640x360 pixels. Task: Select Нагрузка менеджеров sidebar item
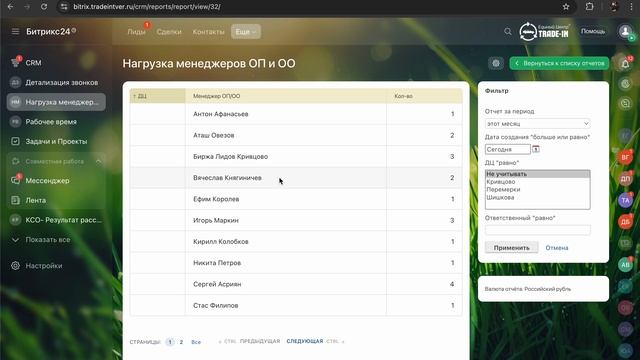point(56,102)
